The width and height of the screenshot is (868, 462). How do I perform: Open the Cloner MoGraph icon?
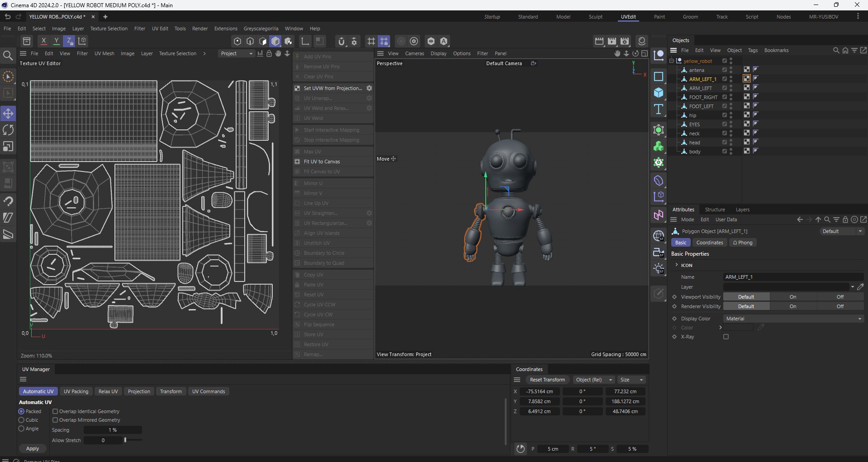pyautogui.click(x=659, y=146)
